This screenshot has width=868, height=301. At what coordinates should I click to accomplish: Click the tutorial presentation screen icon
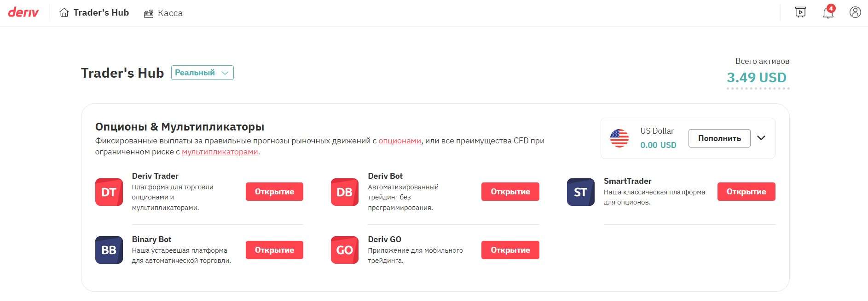pyautogui.click(x=801, y=12)
